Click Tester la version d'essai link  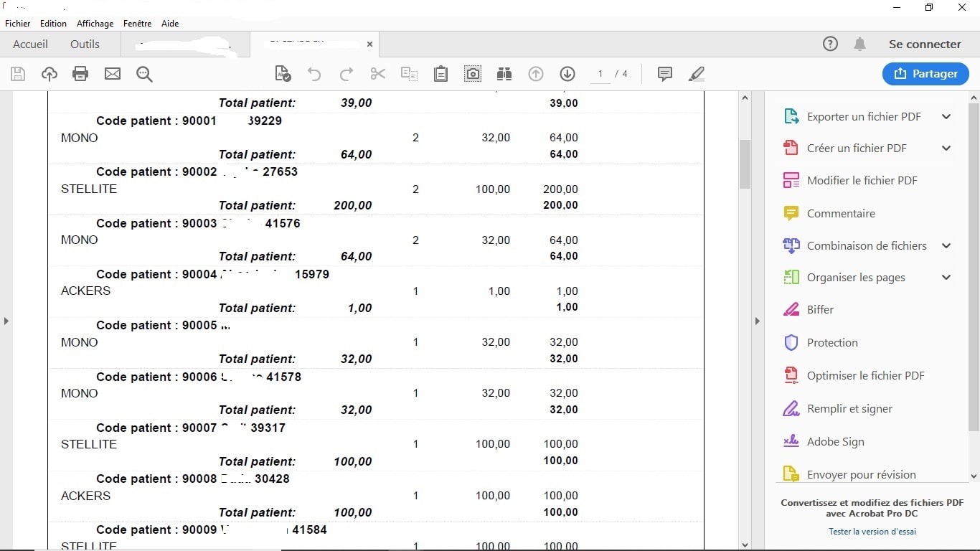click(x=872, y=532)
